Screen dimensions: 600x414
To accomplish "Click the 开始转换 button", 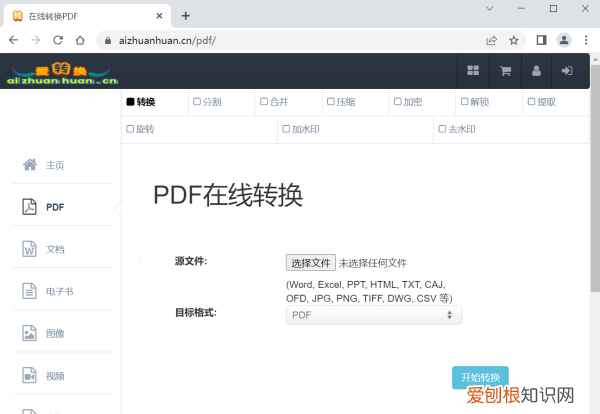I will pos(480,377).
